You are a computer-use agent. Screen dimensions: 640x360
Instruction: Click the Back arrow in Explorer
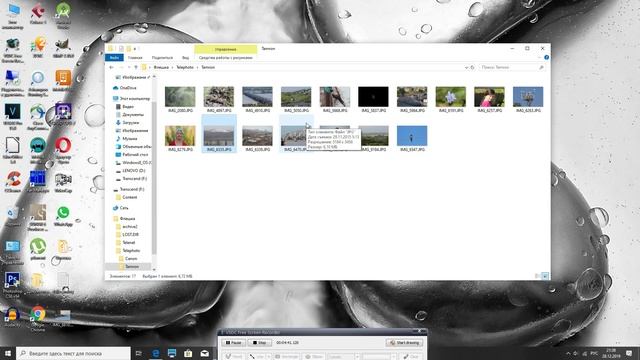point(111,67)
